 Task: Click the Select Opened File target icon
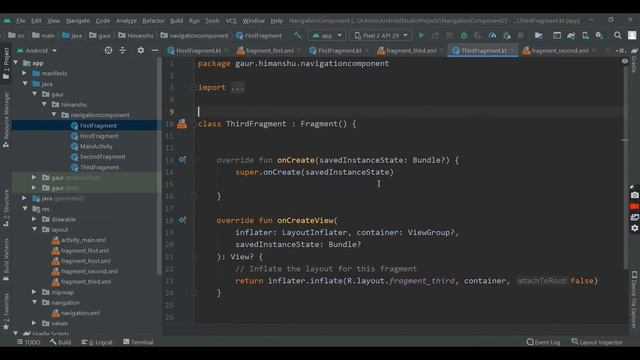(x=108, y=50)
